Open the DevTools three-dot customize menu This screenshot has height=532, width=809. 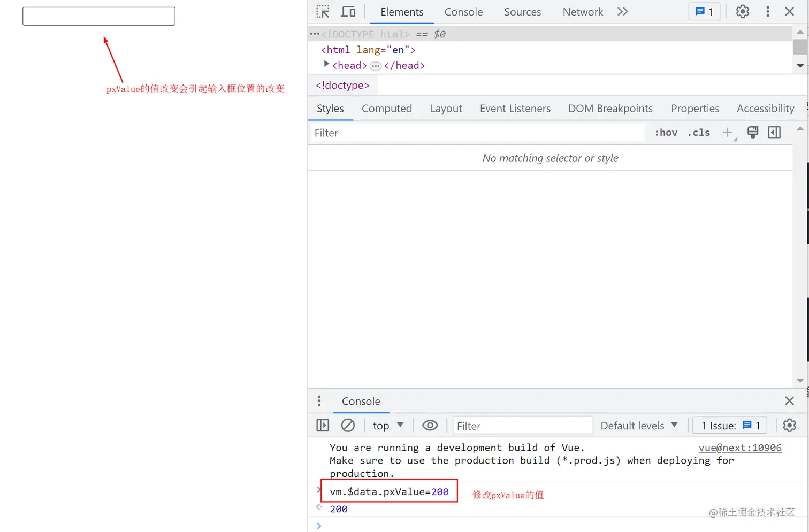(768, 12)
